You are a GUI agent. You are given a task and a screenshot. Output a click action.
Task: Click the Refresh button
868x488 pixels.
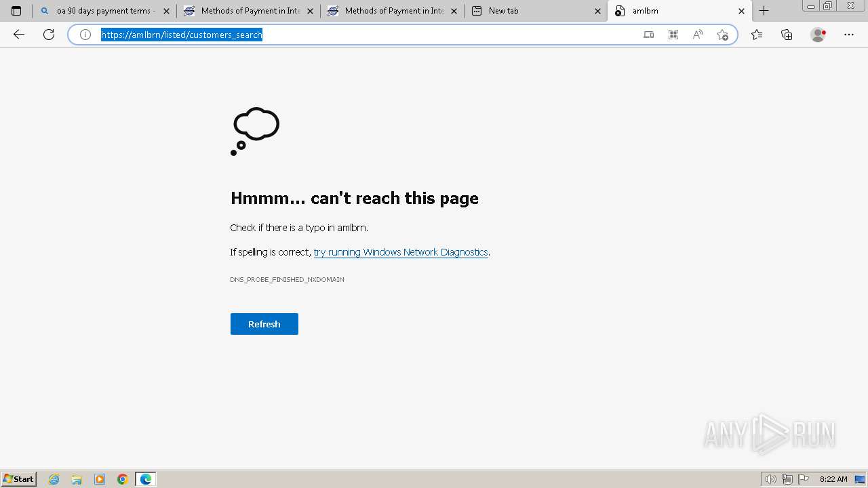tap(264, 324)
